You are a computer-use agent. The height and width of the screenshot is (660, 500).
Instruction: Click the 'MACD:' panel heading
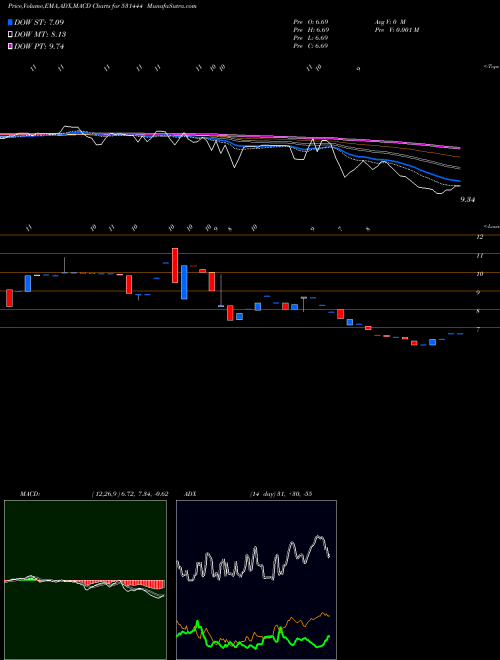pos(30,494)
